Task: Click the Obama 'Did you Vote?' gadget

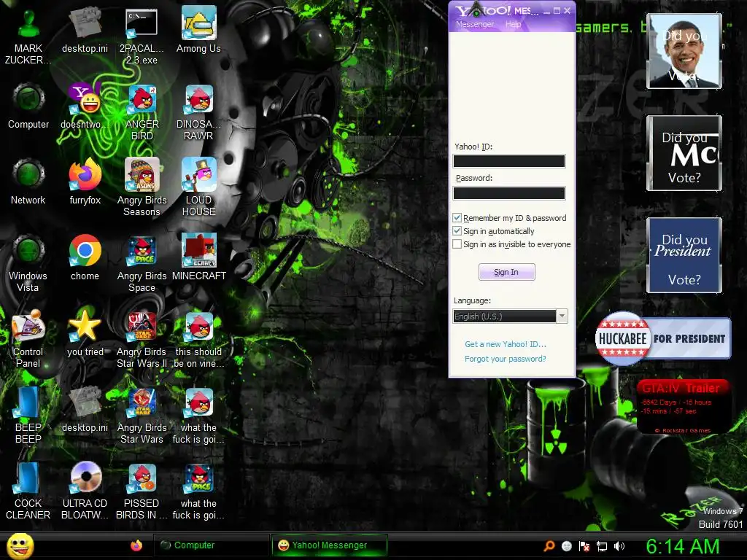Action: tap(684, 51)
